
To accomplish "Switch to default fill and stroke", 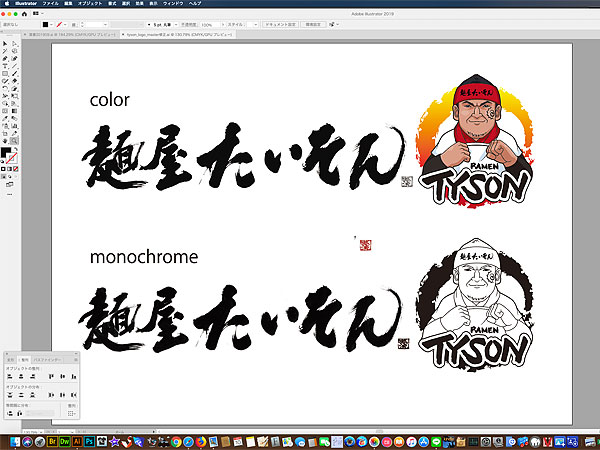I will [4, 161].
